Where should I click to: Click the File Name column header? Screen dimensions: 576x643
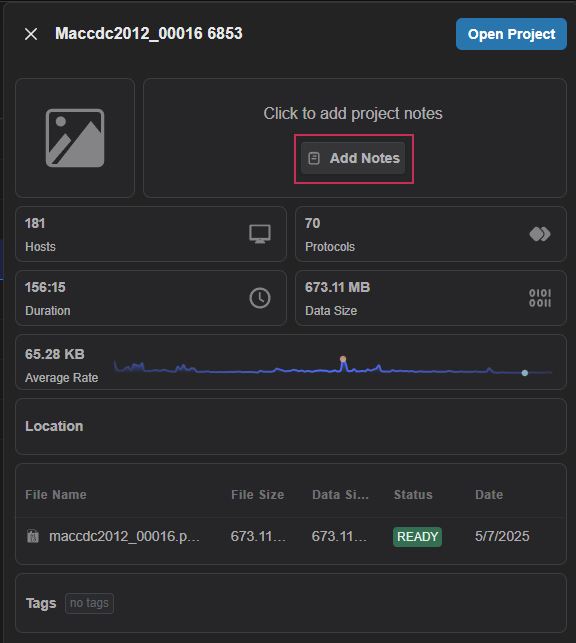(x=56, y=495)
